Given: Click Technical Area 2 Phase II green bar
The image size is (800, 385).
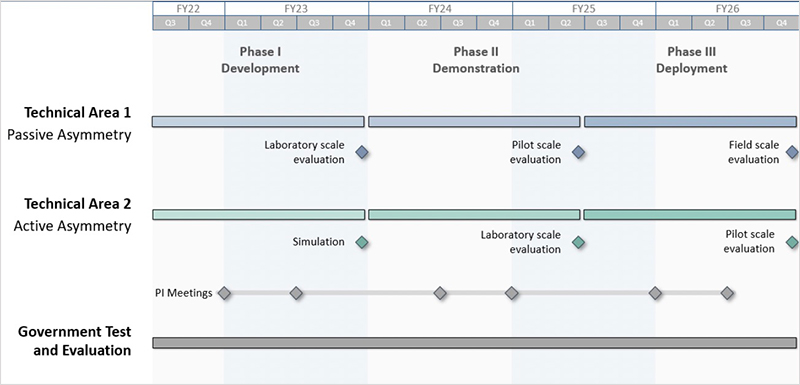Looking at the screenshot, I should point(474,215).
